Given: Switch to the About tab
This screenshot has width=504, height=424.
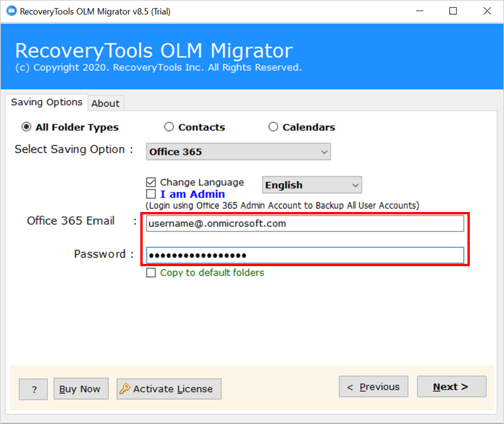Looking at the screenshot, I should tap(106, 104).
